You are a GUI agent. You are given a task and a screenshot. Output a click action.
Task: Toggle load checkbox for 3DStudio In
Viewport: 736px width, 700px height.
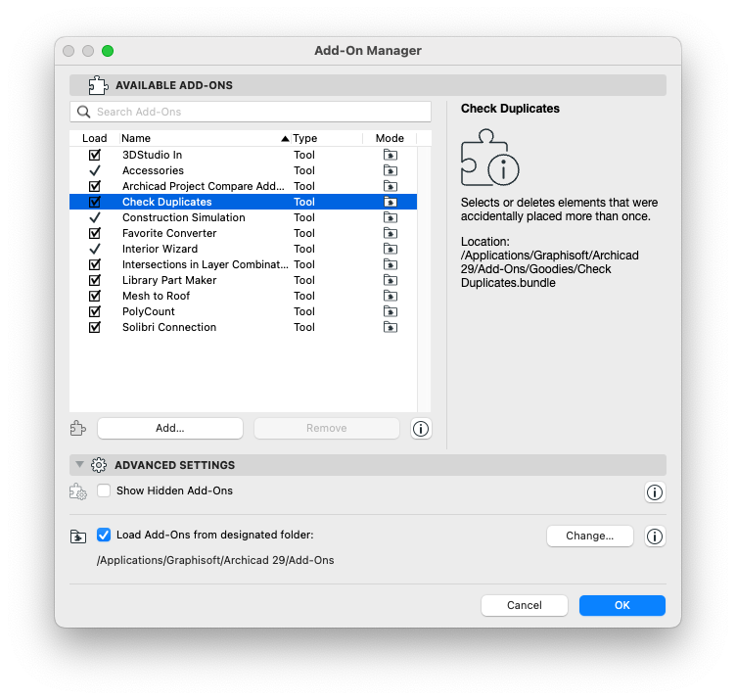point(95,155)
